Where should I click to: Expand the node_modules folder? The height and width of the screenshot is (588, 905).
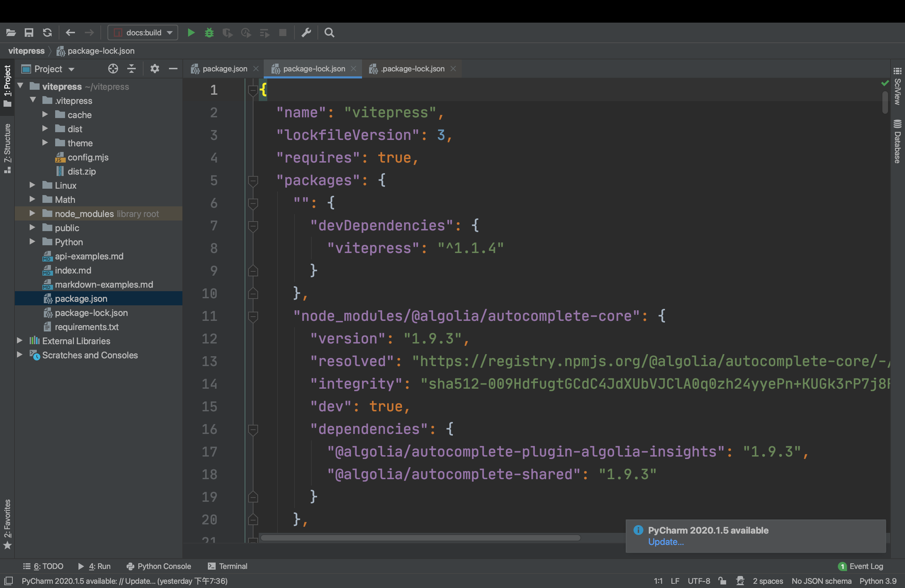[x=33, y=213]
